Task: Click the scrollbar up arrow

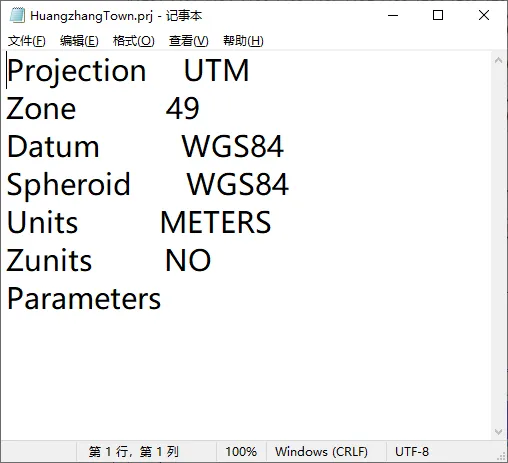Action: coord(499,60)
